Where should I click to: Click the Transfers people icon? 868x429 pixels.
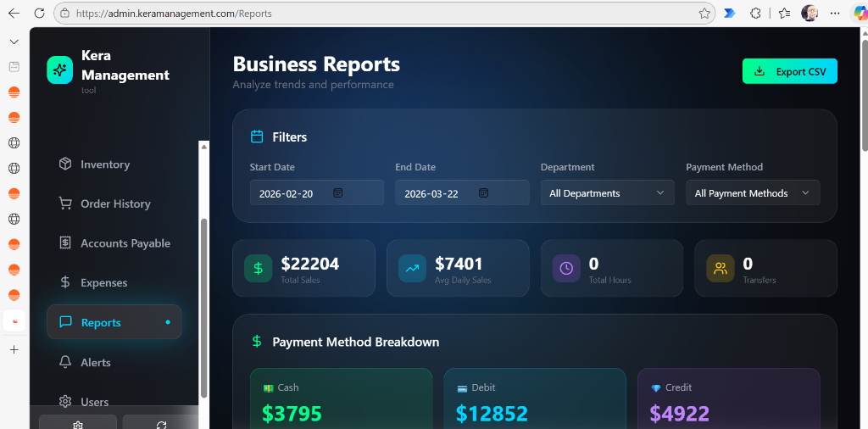[x=721, y=269]
